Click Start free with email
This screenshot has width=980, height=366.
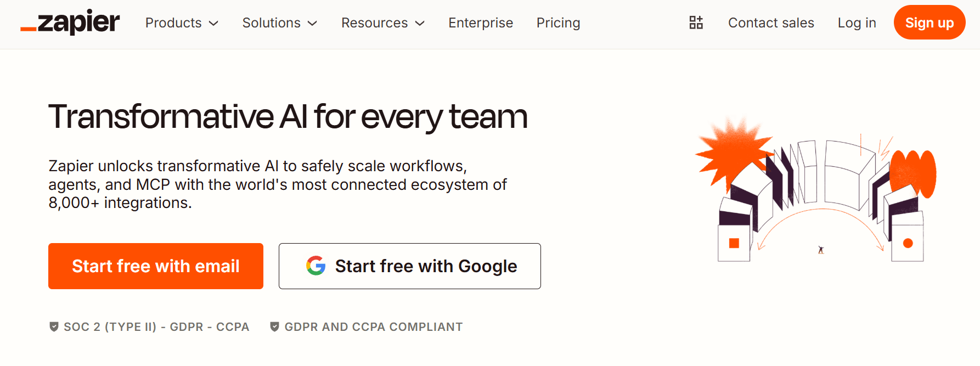155,266
